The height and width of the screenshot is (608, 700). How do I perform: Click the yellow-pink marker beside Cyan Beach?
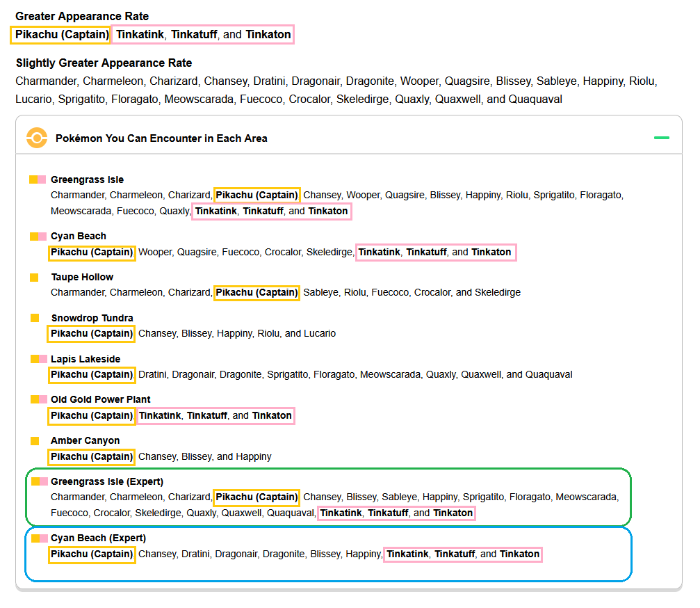(38, 237)
